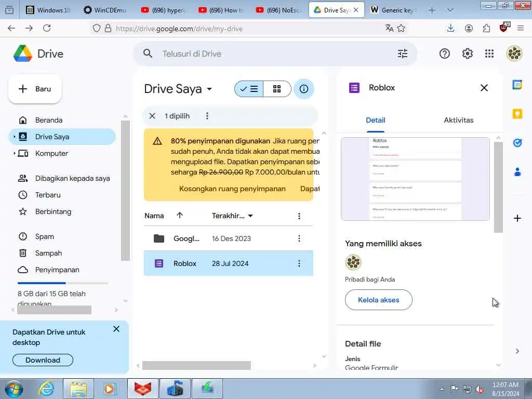Bookmark this page star icon
This screenshot has width=532, height=399.
click(401, 29)
